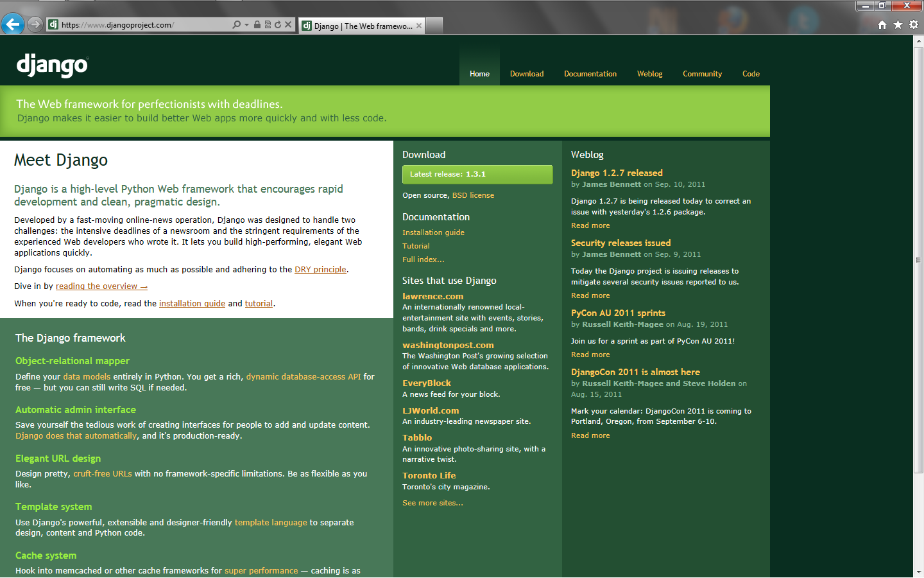Open the cruft-free URLs link
The width and height of the screenshot is (924, 578).
pos(103,474)
